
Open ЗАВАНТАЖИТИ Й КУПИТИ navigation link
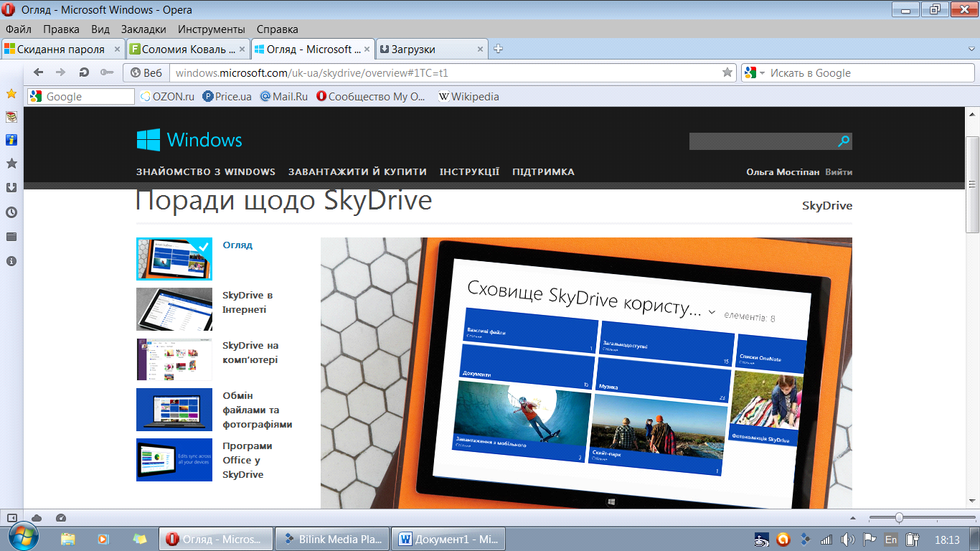click(x=357, y=172)
